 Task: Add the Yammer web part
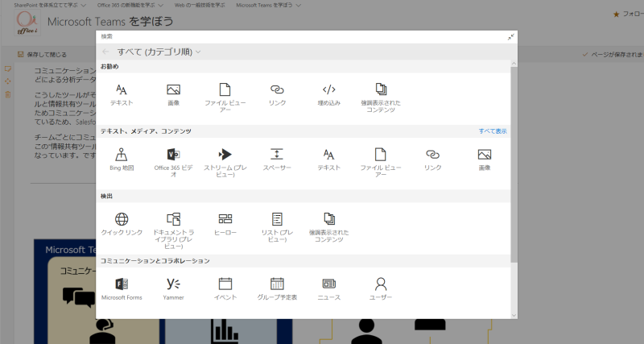173,289
